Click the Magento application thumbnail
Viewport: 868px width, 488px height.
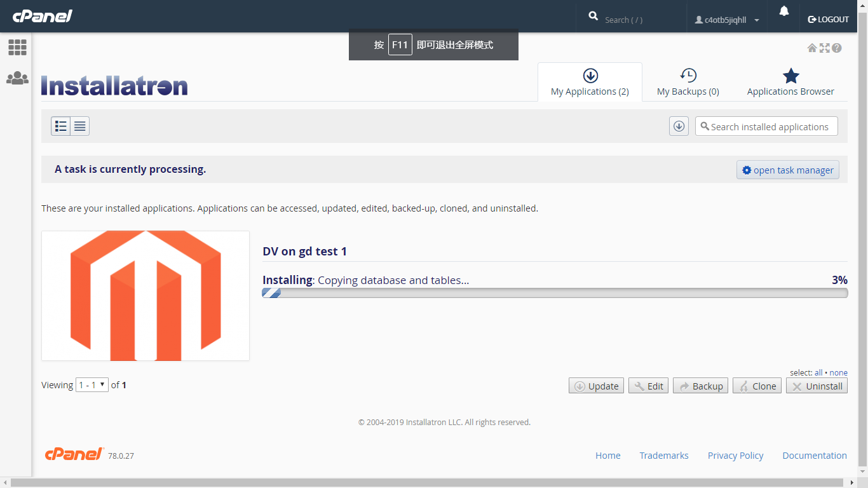click(146, 295)
